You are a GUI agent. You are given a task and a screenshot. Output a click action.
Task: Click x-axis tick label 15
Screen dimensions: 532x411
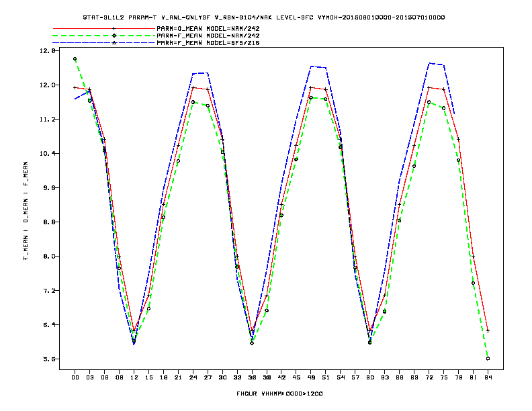coord(148,377)
